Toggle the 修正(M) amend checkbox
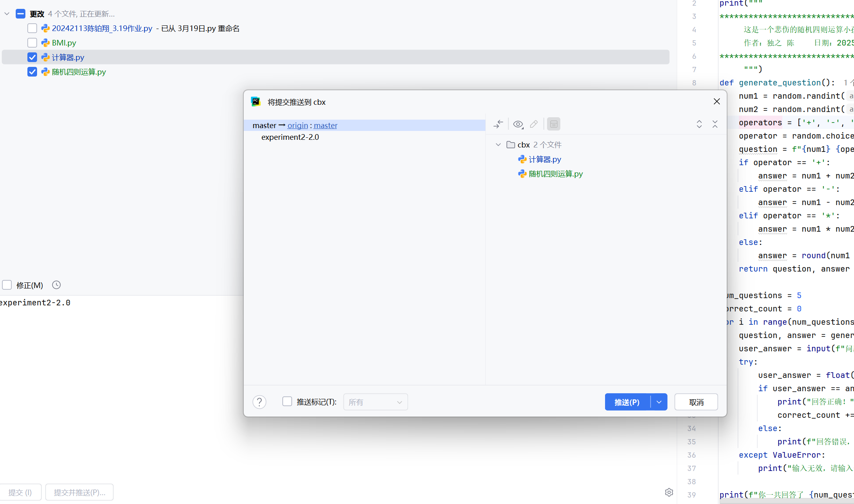The width and height of the screenshot is (854, 504). 7,285
